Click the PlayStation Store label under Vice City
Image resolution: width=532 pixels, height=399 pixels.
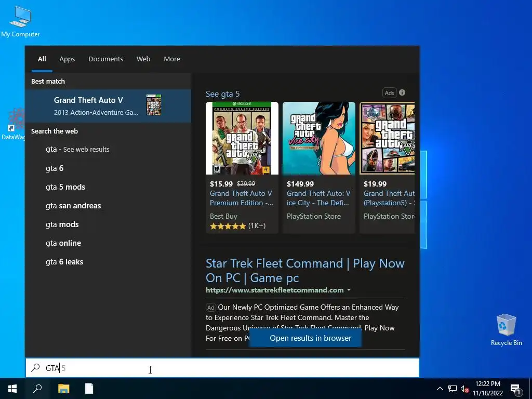click(313, 216)
